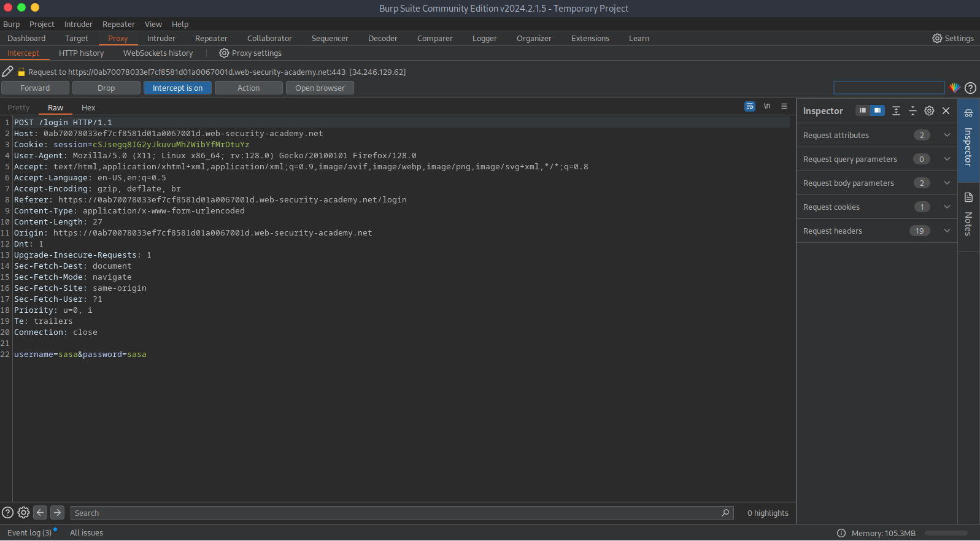Expand the Request headers section
The height and width of the screenshot is (541, 980).
pos(947,231)
